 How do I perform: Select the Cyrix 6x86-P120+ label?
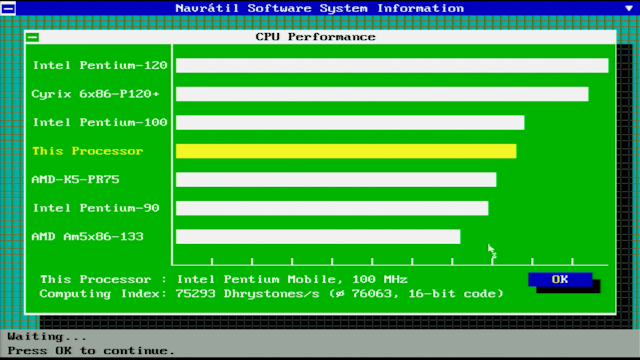pyautogui.click(x=96, y=94)
